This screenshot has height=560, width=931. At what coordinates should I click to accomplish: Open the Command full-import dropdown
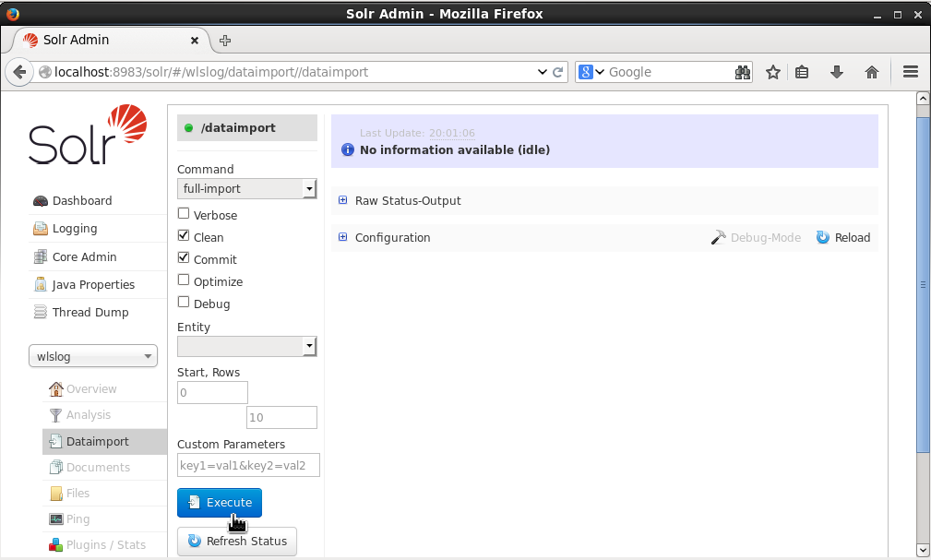pos(247,189)
